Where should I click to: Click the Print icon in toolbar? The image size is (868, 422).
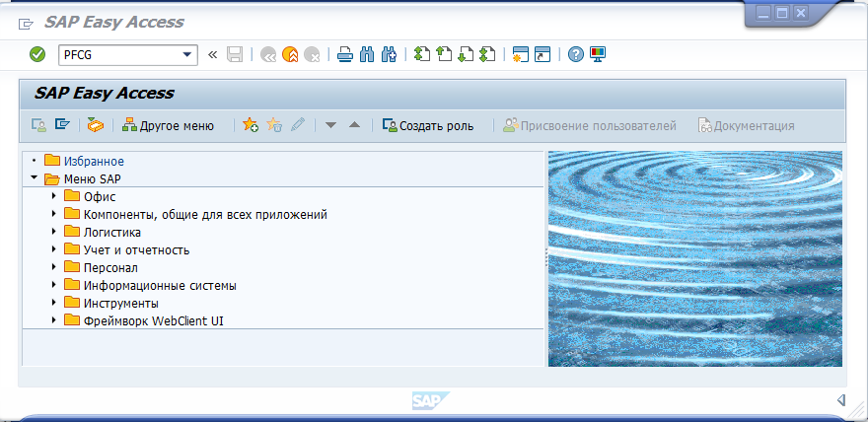(x=344, y=54)
